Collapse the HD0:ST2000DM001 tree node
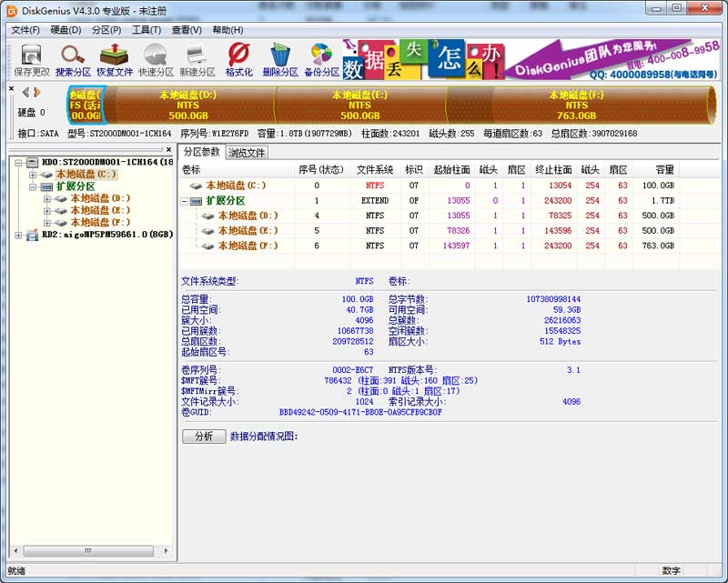Image resolution: width=728 pixels, height=583 pixels. (20, 162)
